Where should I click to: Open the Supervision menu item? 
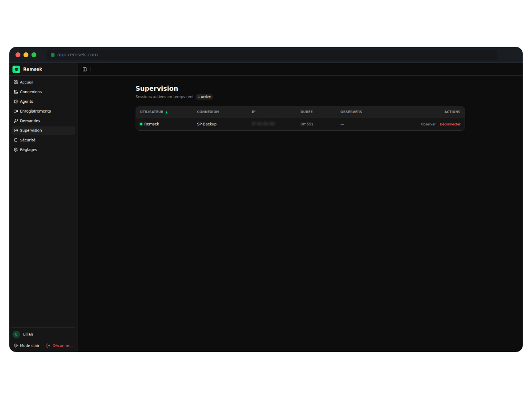pos(31,130)
